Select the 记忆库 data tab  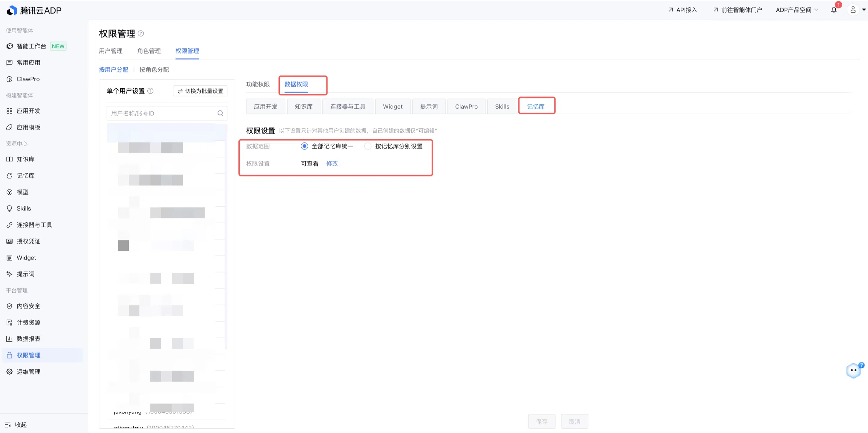click(x=536, y=107)
